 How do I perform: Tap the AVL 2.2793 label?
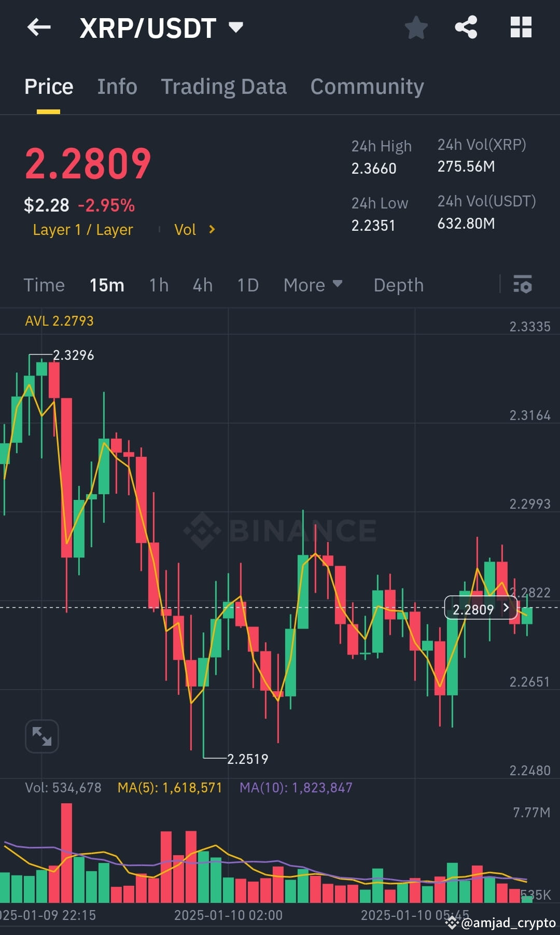click(x=60, y=321)
